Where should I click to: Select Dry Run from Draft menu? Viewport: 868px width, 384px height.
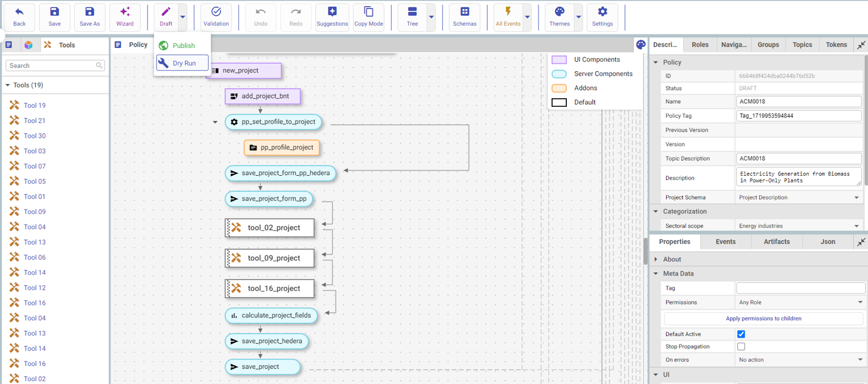pyautogui.click(x=183, y=63)
